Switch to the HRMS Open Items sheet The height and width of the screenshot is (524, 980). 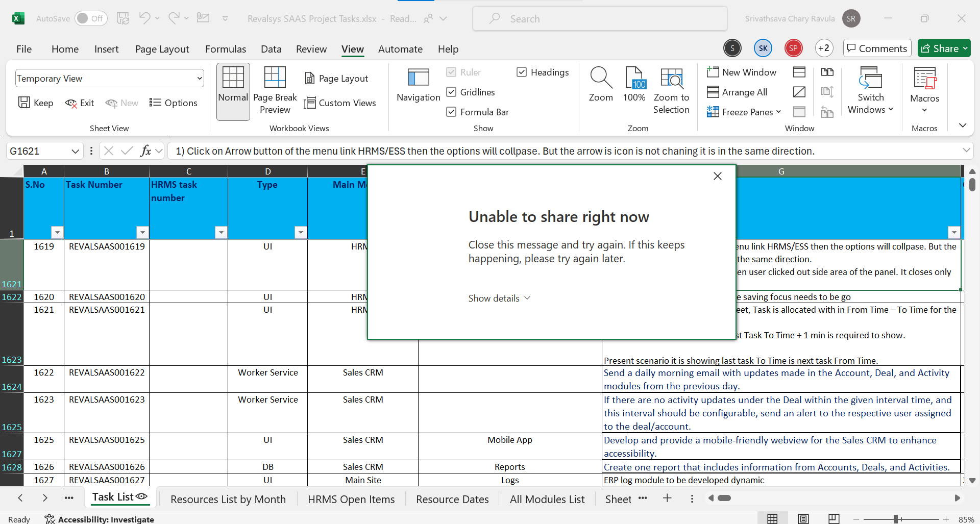click(351, 500)
